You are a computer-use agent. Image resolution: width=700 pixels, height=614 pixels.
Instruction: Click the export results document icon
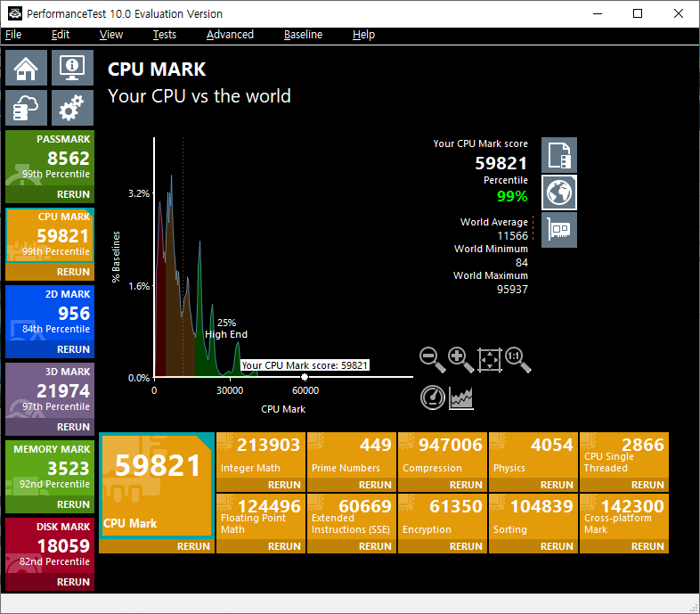tap(559, 155)
